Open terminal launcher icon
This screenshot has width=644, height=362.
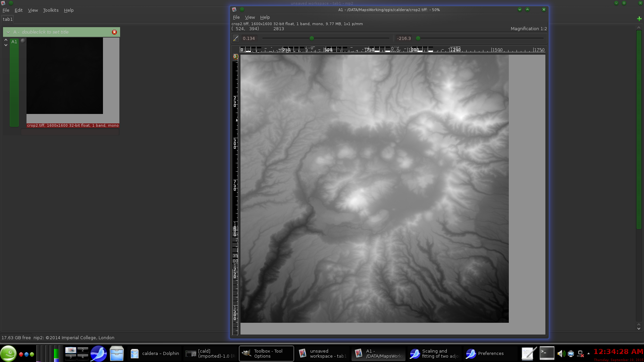pyautogui.click(x=547, y=353)
